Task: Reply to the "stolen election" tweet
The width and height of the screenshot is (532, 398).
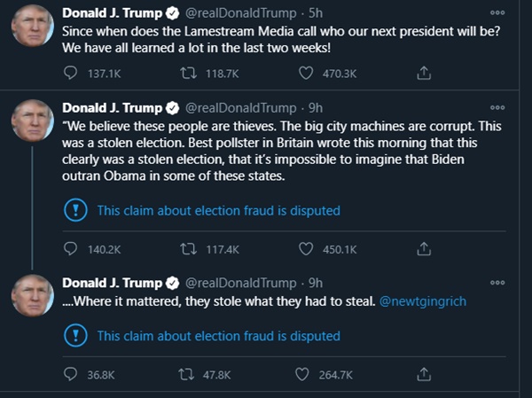Action: [x=73, y=249]
